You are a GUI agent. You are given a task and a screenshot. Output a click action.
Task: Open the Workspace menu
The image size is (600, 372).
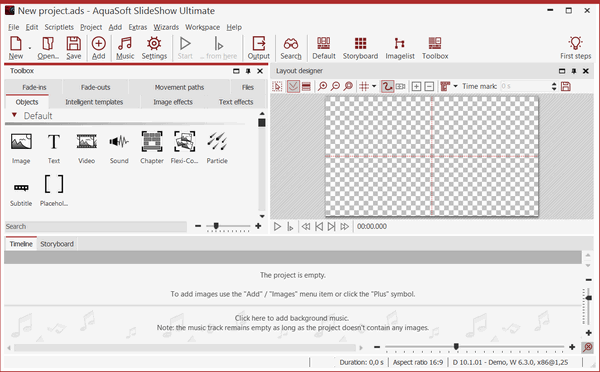coord(202,27)
